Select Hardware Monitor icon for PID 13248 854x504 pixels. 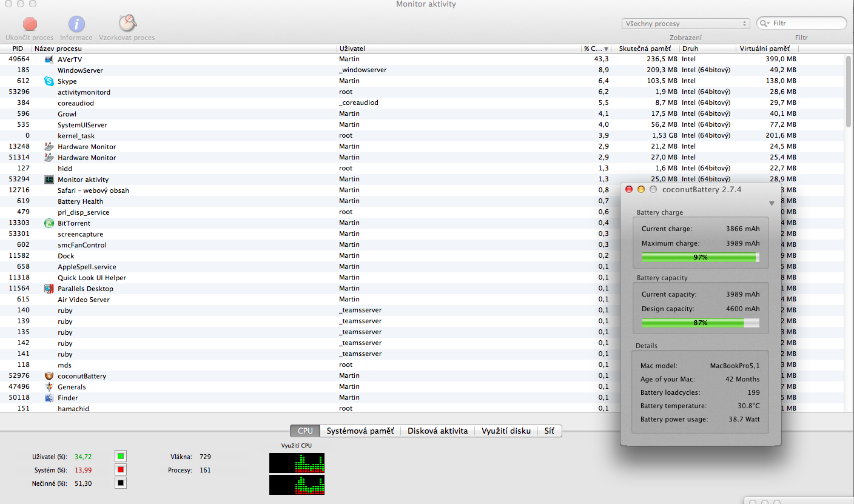pyautogui.click(x=49, y=147)
